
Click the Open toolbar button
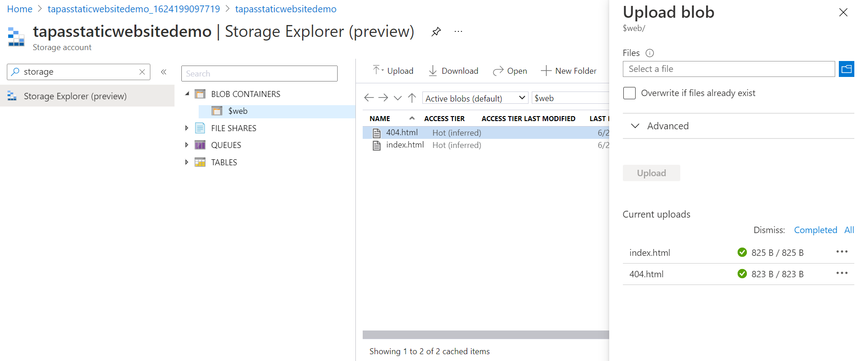510,71
